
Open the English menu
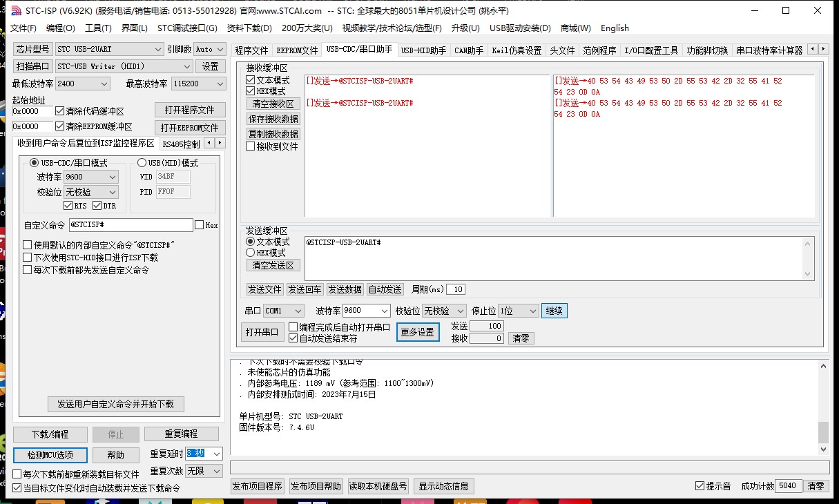615,28
